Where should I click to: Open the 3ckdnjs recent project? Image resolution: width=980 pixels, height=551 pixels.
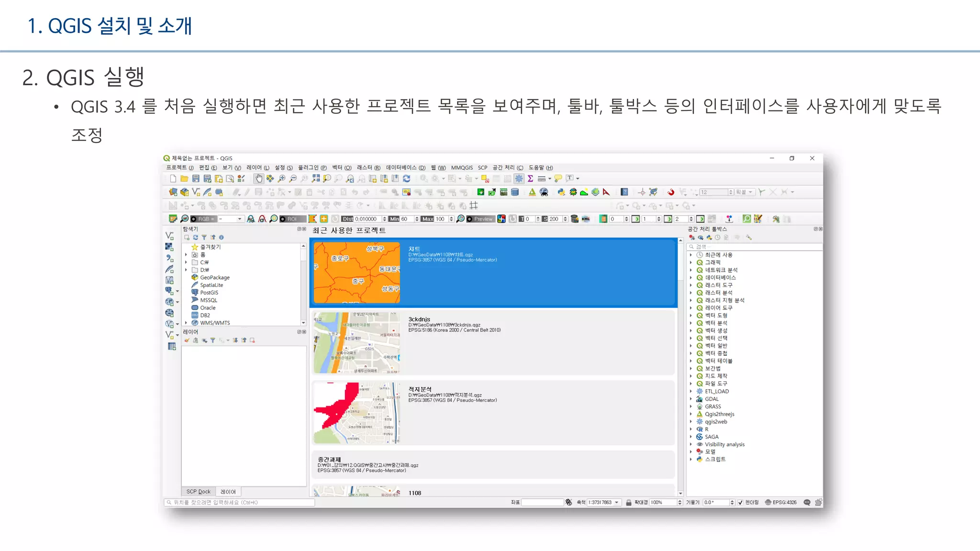(493, 343)
